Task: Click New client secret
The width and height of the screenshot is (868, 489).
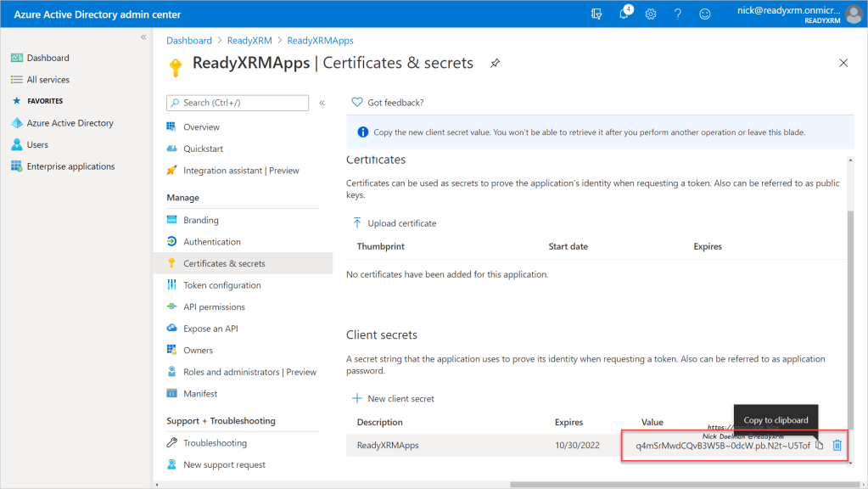Action: [x=394, y=398]
